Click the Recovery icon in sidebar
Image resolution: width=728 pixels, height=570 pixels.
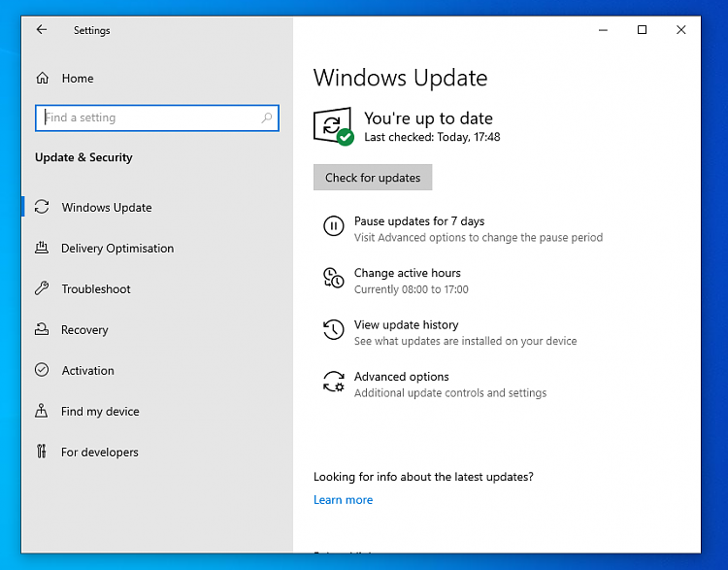[42, 329]
